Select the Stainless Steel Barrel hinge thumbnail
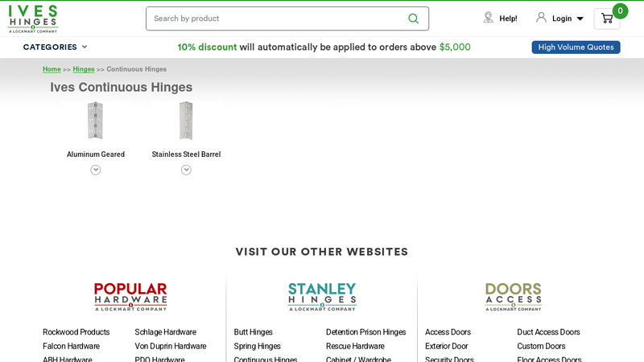The width and height of the screenshot is (644, 362). pyautogui.click(x=186, y=121)
